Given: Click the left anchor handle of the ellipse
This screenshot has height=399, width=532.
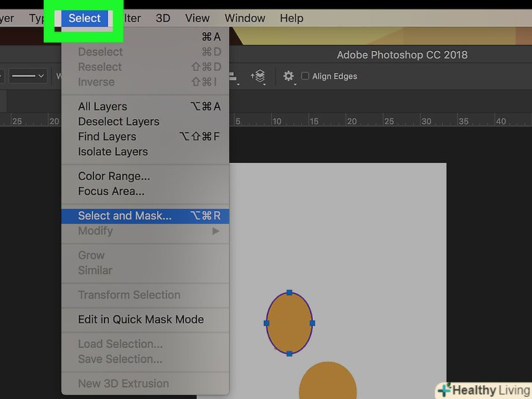Looking at the screenshot, I should point(267,322).
